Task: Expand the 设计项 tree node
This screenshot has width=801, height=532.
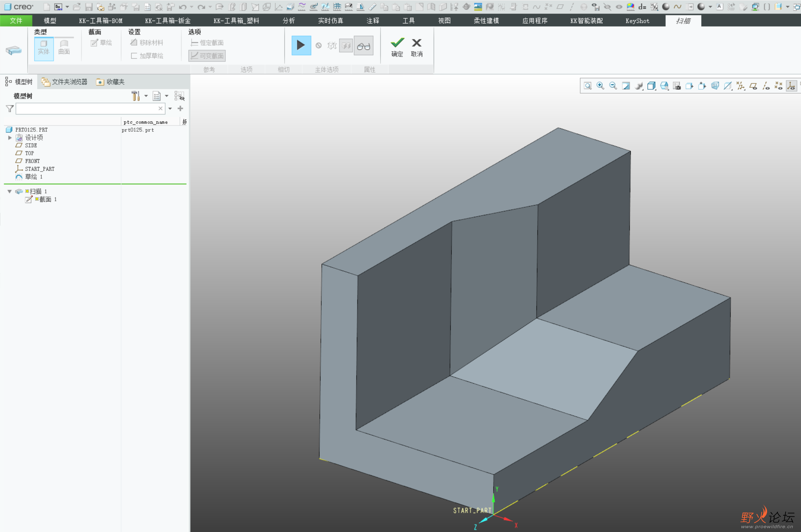Action: 10,138
